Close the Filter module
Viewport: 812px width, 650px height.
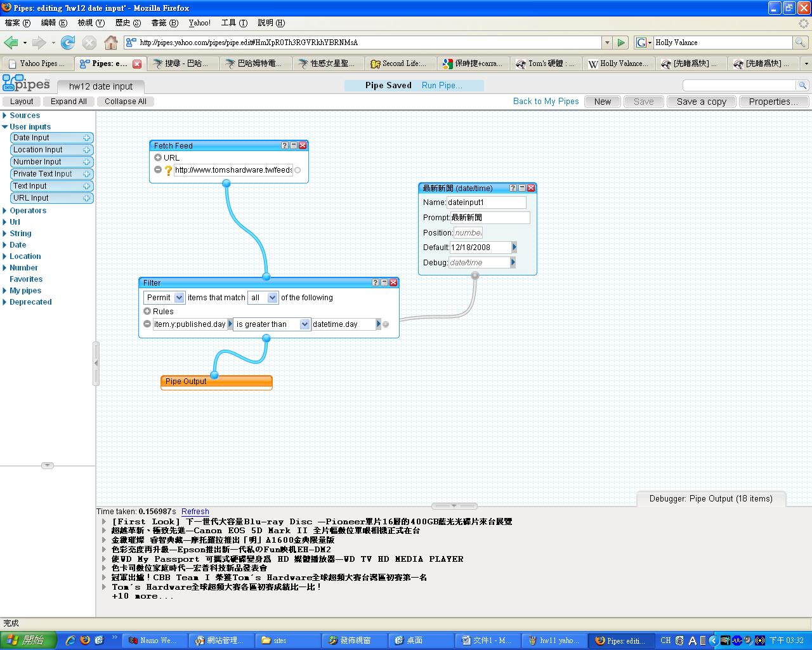tap(393, 282)
